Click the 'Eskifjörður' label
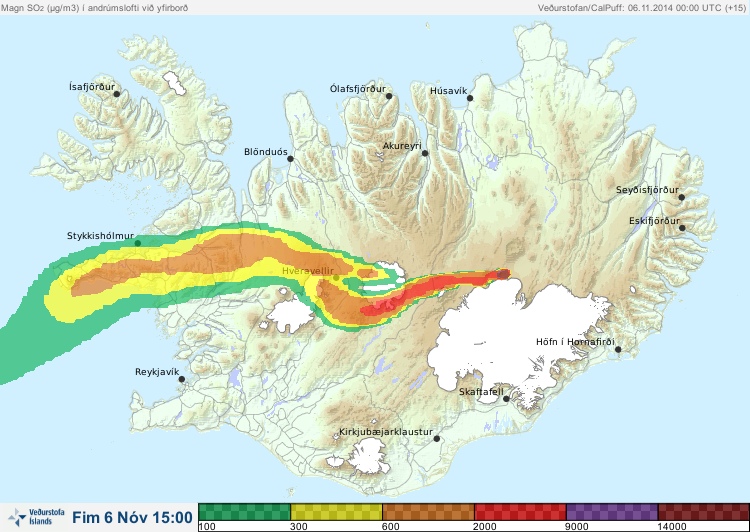This screenshot has height=532, width=750. (x=654, y=221)
